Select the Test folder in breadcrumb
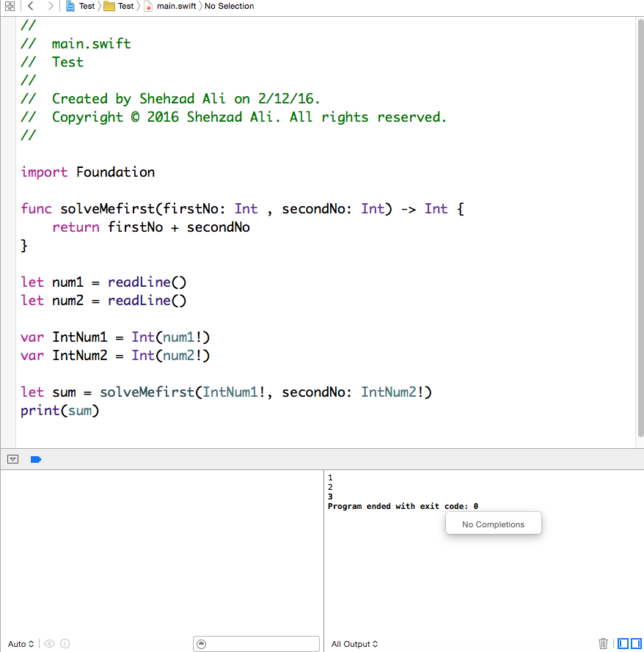The width and height of the screenshot is (644, 652). click(x=119, y=6)
